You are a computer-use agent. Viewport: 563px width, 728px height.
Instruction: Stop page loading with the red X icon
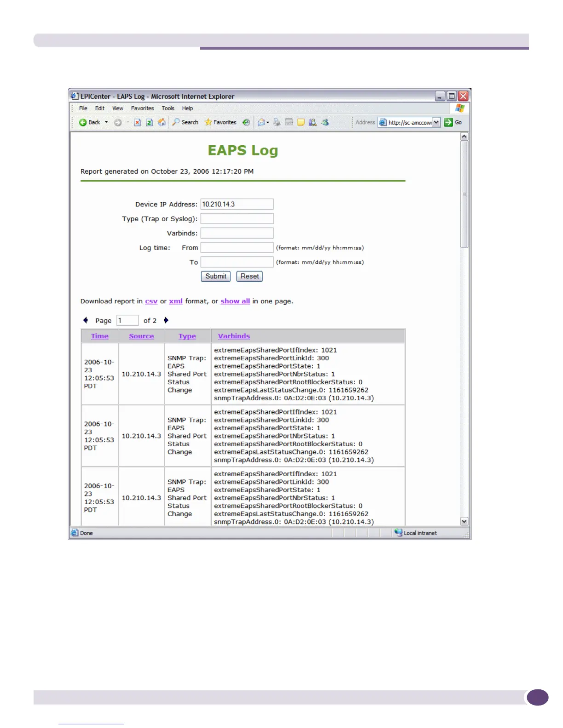click(137, 122)
